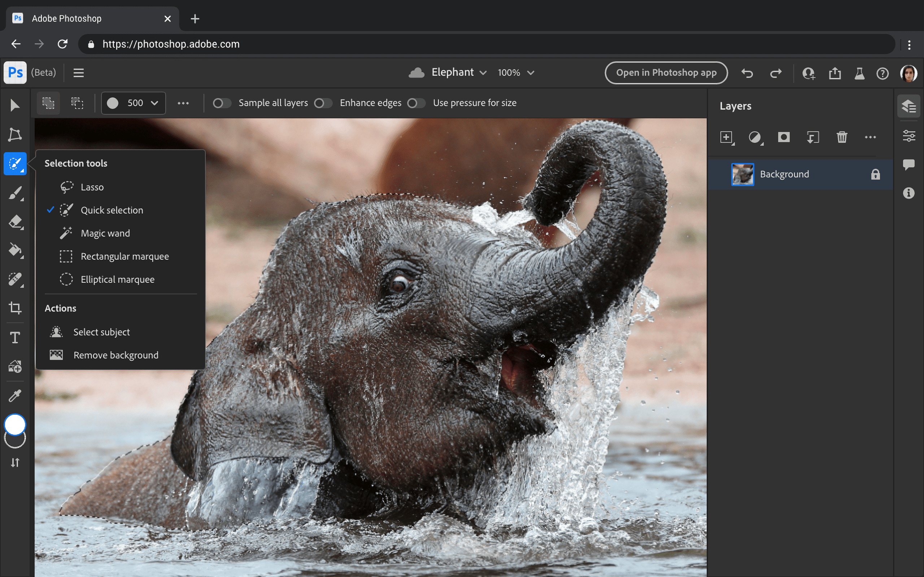Expand the brush size dropdown
Screen dimensions: 924x577
point(155,103)
